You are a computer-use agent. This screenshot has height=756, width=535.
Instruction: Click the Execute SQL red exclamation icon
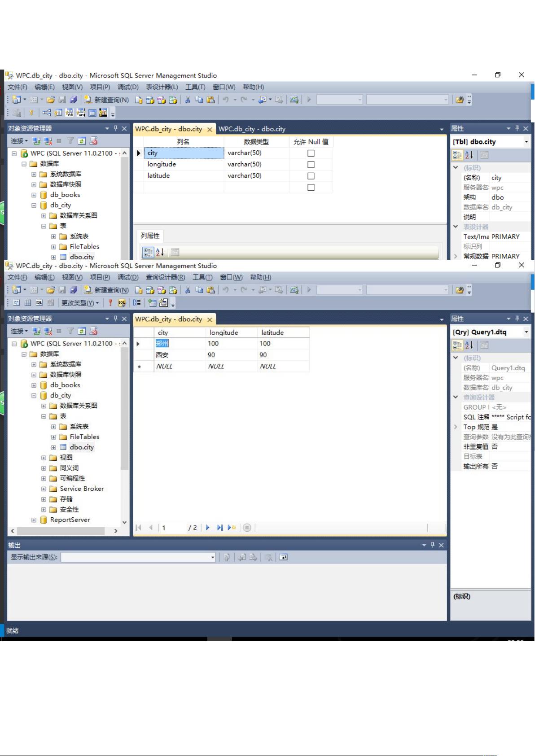(110, 303)
